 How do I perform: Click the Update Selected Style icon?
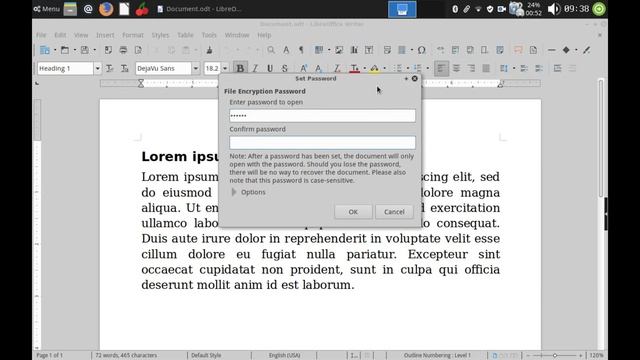pos(109,69)
